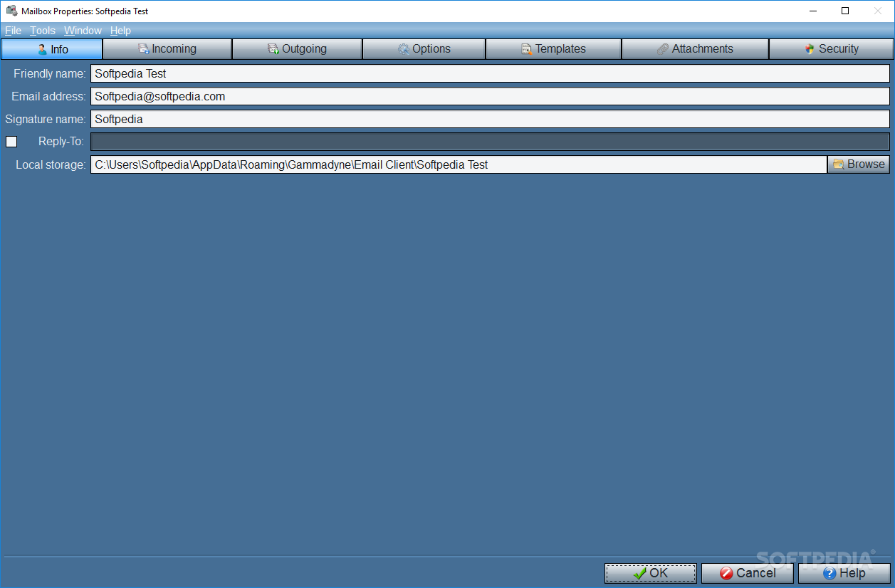The width and height of the screenshot is (895, 588).
Task: Switch to the Options tab
Action: click(x=424, y=49)
